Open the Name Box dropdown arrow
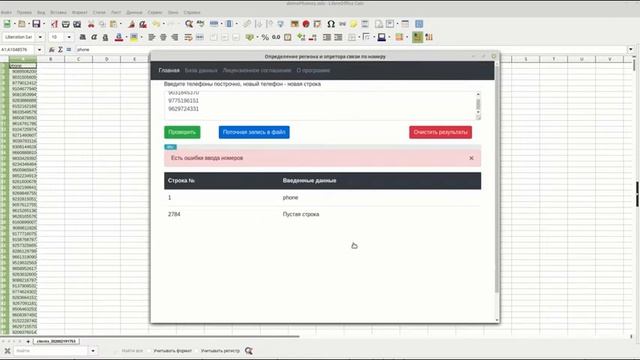The image size is (640, 360). click(x=39, y=49)
